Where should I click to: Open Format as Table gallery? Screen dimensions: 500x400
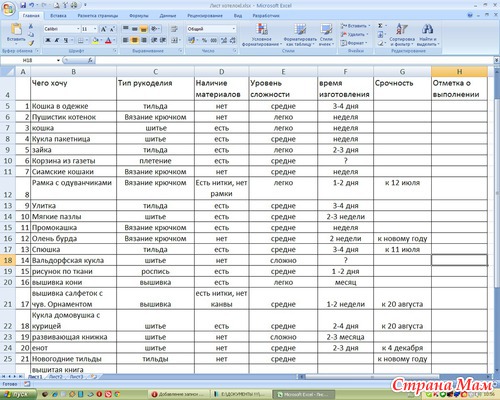point(300,35)
